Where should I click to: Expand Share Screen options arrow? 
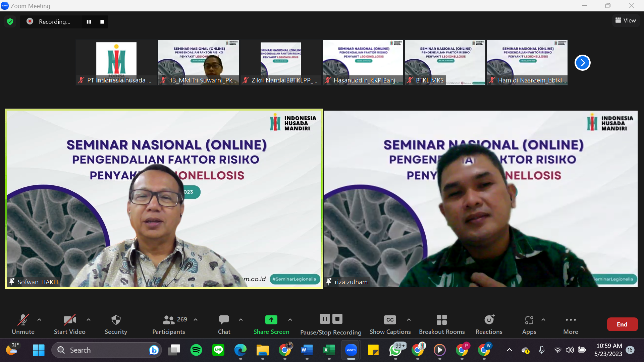(x=290, y=320)
